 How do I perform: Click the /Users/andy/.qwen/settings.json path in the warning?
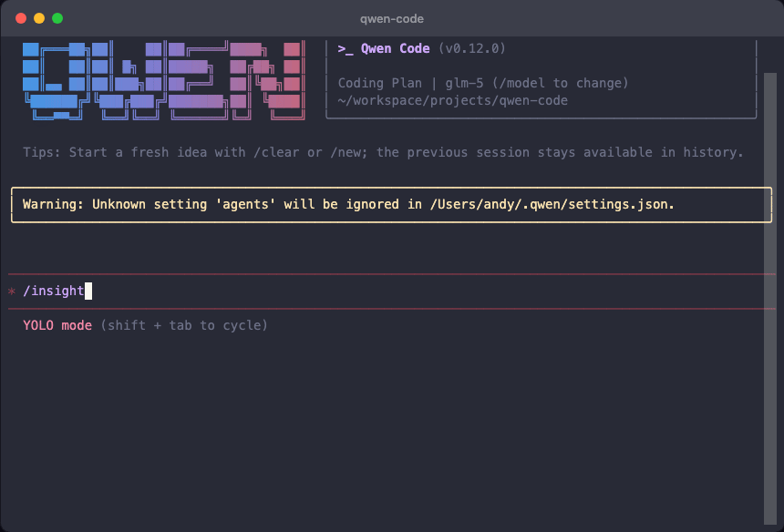553,204
